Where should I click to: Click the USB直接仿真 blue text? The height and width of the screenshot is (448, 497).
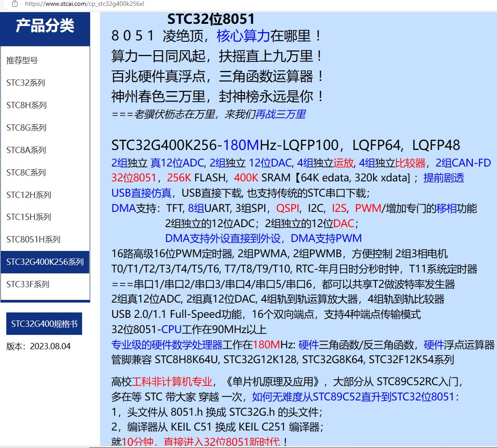pos(141,193)
